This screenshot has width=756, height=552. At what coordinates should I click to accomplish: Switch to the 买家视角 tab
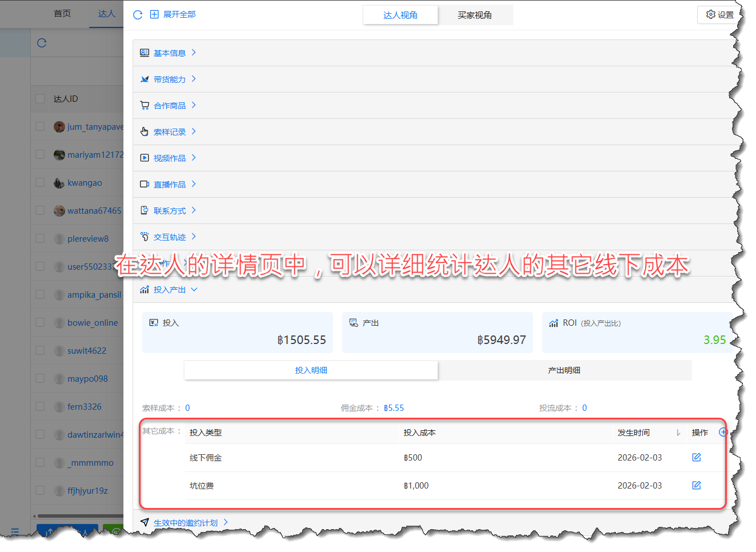(x=474, y=15)
